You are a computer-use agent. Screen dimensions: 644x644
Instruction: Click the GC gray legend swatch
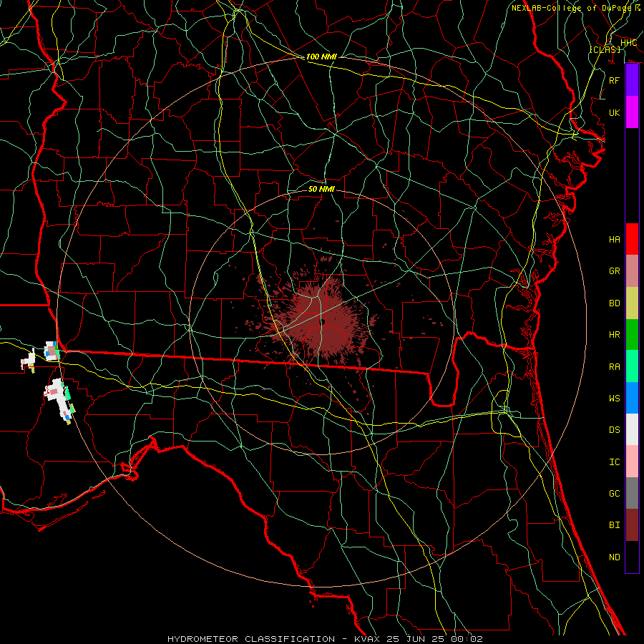point(632,493)
